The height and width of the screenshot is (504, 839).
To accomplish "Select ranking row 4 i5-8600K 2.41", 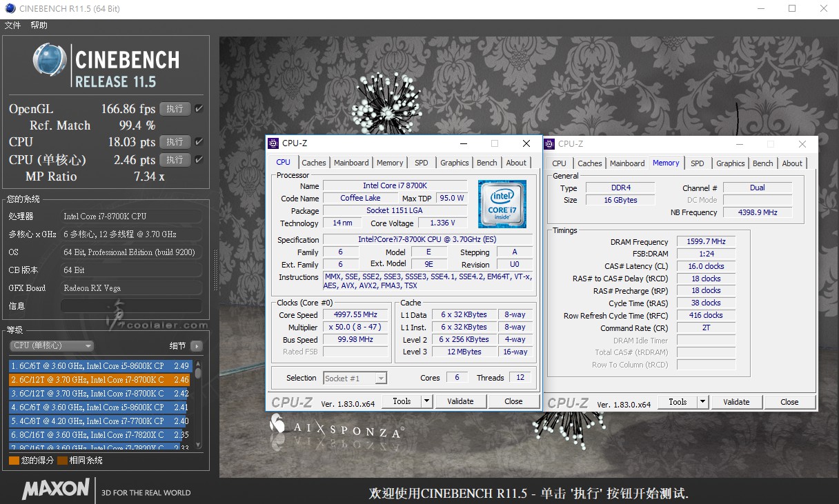I will point(100,407).
